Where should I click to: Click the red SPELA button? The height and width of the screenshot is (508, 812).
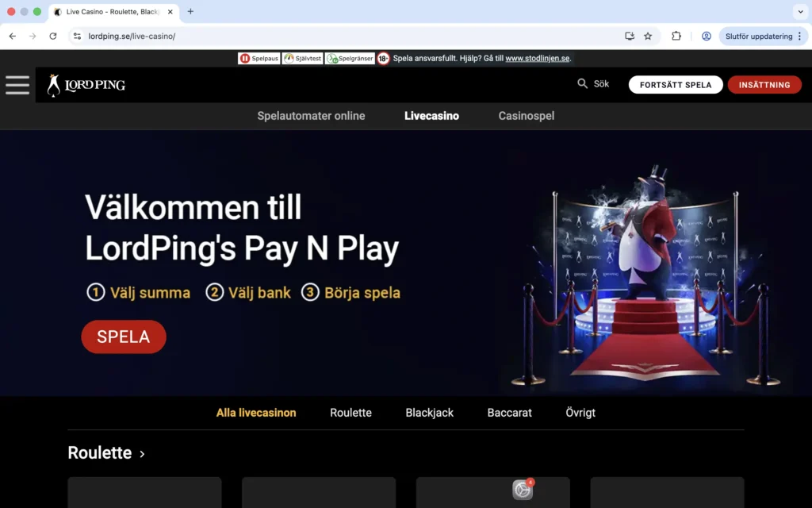(123, 337)
